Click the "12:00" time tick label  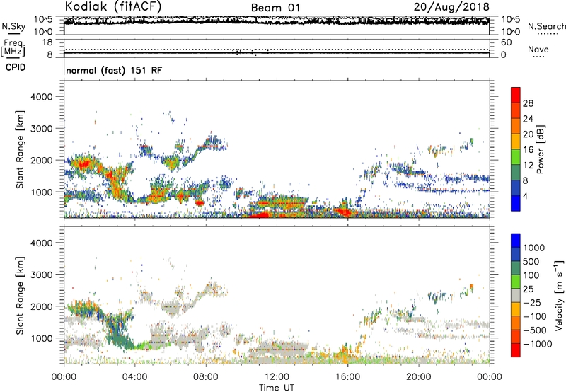click(277, 377)
